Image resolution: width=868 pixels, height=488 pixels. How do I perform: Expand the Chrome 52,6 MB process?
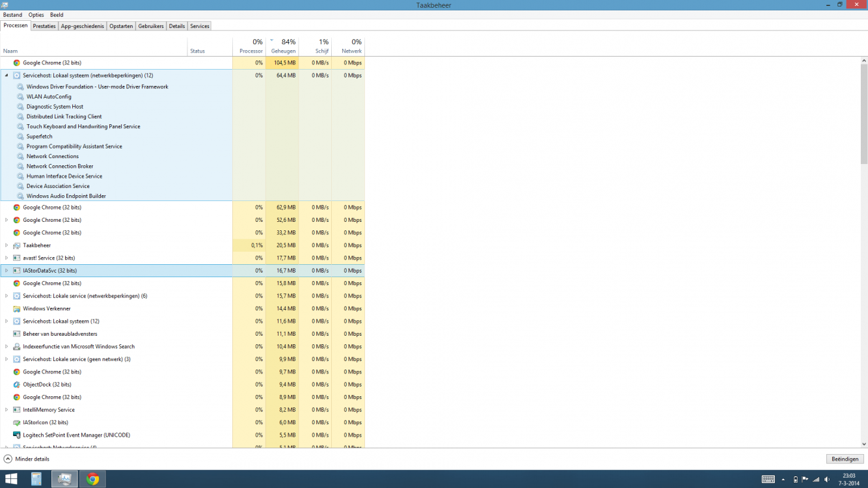7,220
